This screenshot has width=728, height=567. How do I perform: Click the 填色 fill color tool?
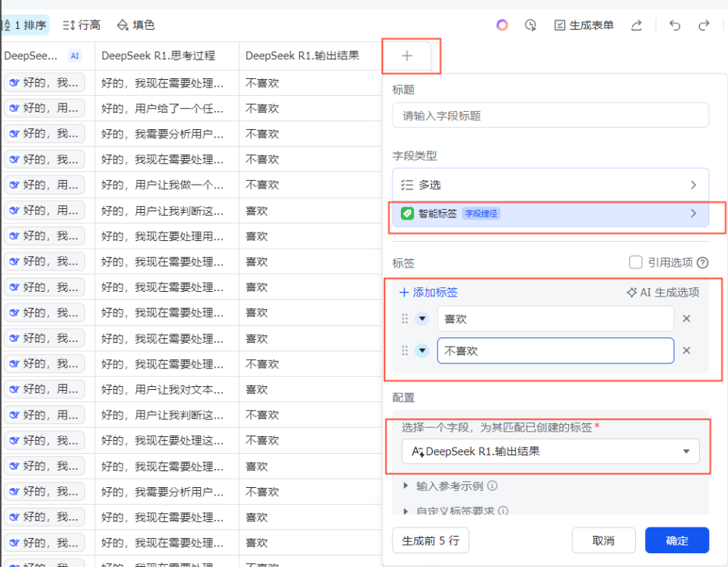(x=136, y=25)
